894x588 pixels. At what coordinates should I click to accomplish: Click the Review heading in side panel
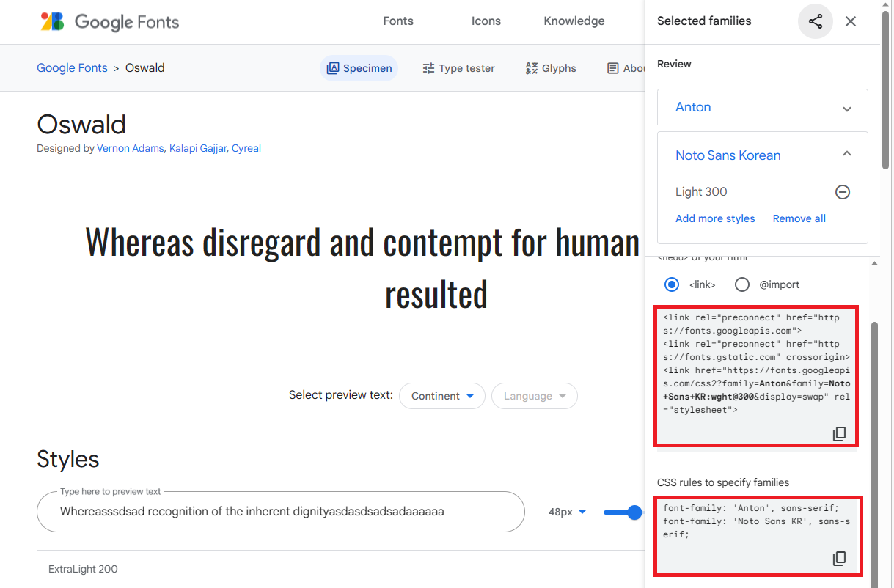674,64
